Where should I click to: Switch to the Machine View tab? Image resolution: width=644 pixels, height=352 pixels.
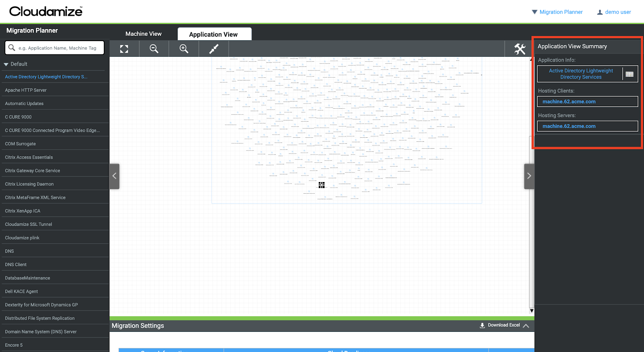point(143,34)
